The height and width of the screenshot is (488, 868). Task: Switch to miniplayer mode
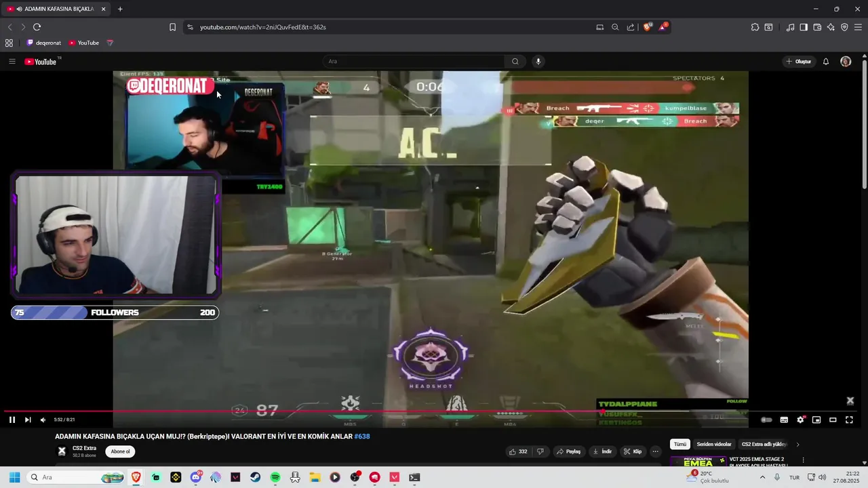[x=816, y=420]
